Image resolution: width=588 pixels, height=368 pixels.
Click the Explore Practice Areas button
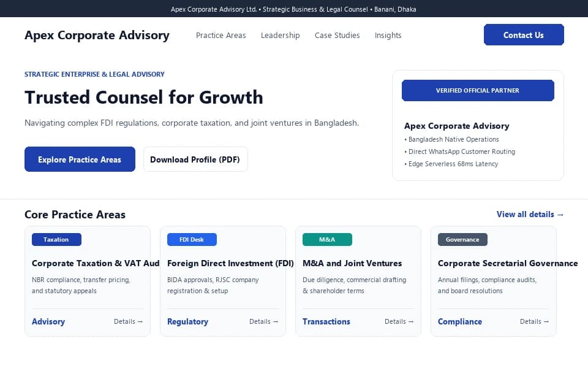(x=80, y=159)
